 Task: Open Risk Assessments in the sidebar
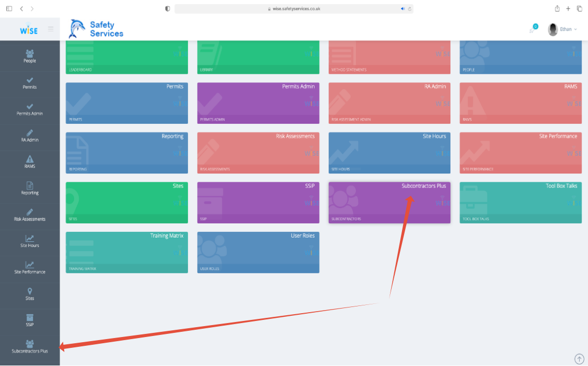click(30, 215)
